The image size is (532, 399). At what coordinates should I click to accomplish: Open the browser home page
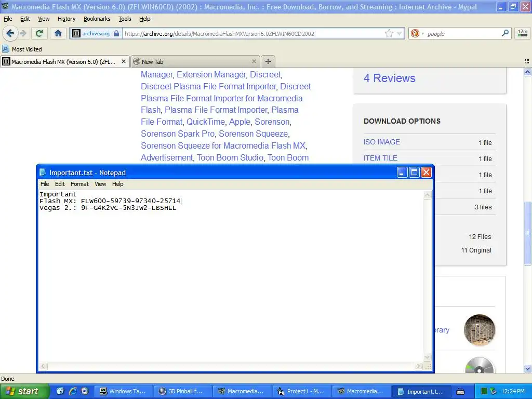[58, 33]
